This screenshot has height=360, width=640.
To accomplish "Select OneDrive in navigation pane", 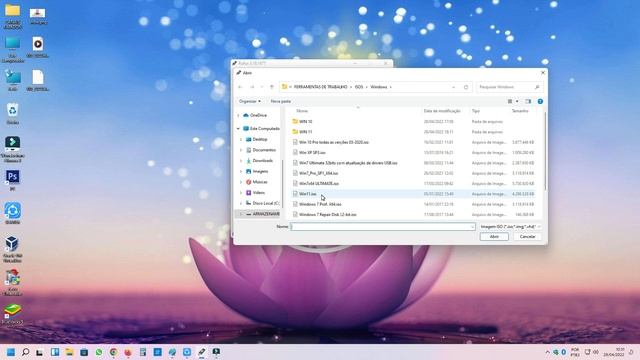I will tap(258, 116).
